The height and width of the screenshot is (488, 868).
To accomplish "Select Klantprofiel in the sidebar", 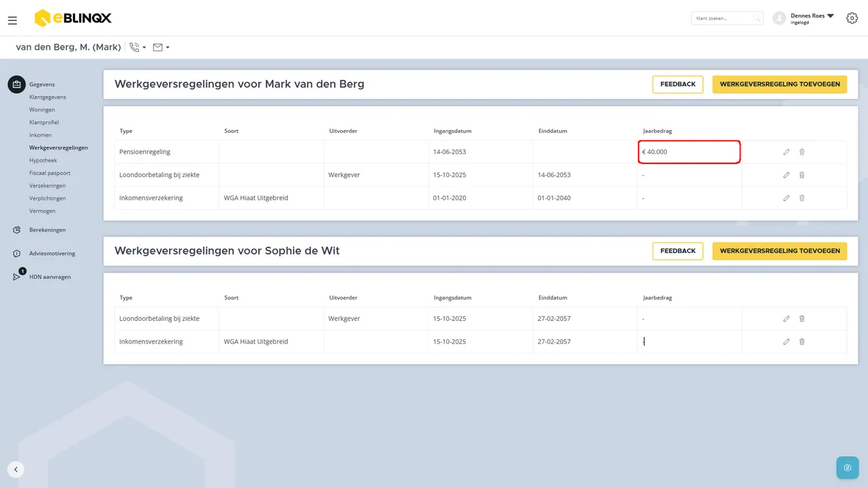I will [44, 122].
